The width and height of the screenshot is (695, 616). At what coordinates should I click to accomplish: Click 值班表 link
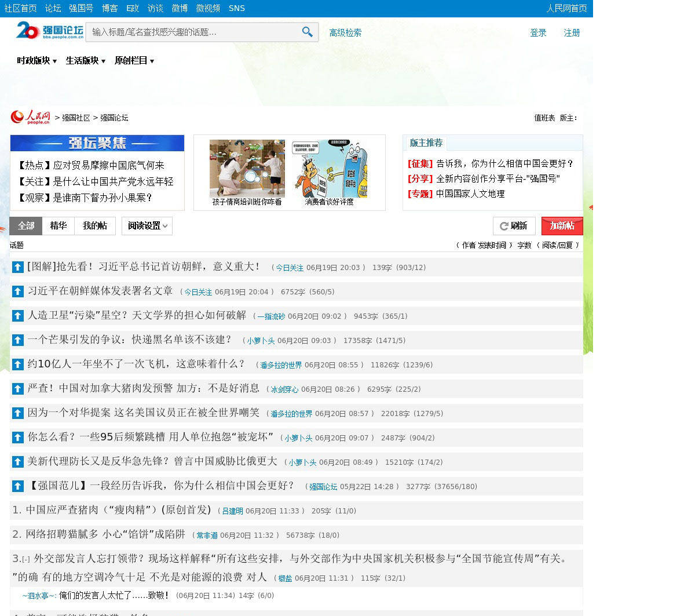click(544, 118)
